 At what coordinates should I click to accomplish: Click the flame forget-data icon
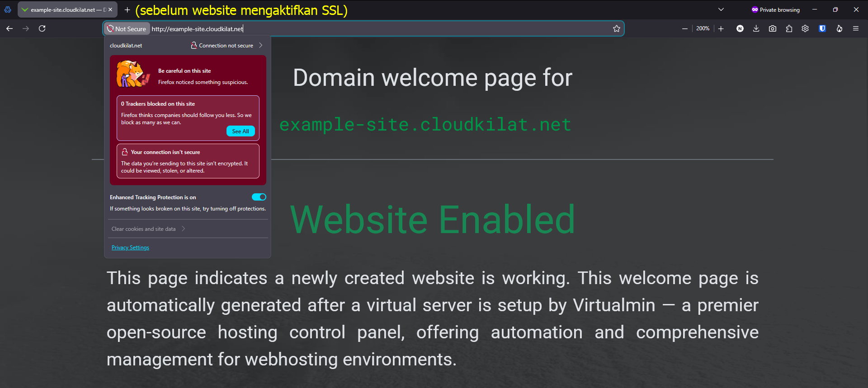tap(839, 28)
